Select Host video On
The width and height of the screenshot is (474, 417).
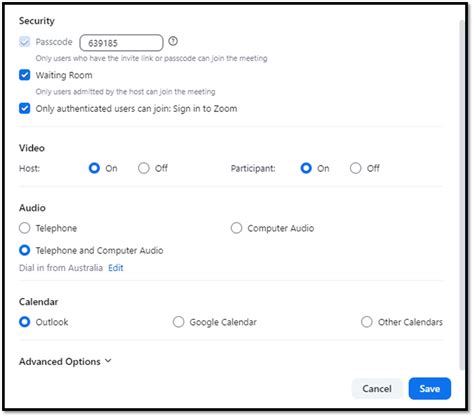coord(94,168)
